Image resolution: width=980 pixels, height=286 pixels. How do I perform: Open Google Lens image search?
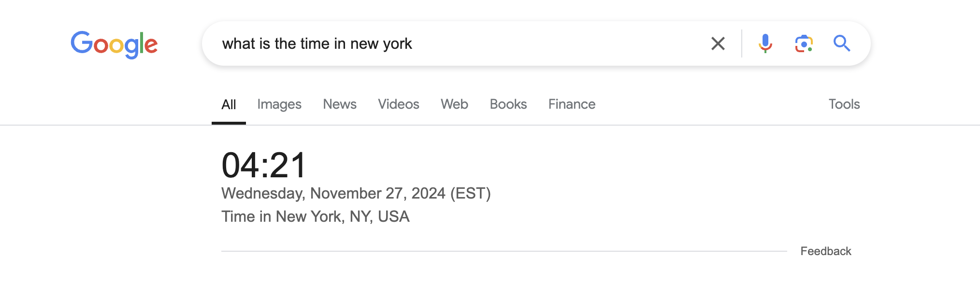804,43
